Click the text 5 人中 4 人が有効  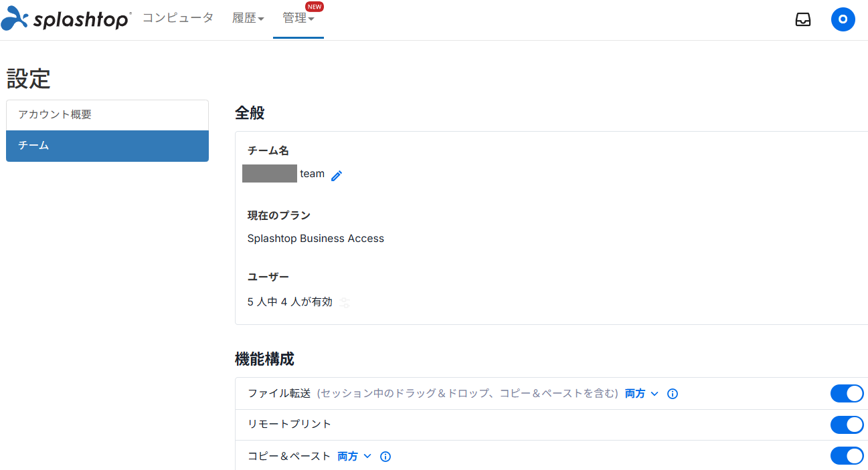click(290, 302)
